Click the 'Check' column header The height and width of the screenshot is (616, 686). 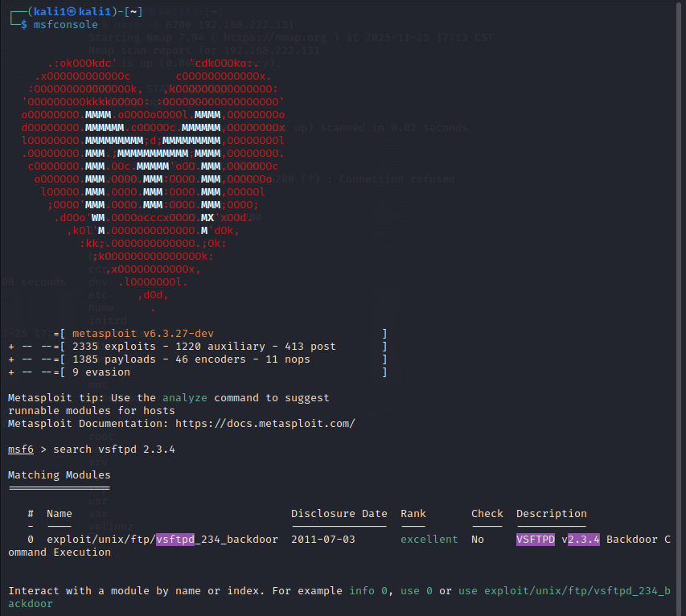[x=487, y=514]
